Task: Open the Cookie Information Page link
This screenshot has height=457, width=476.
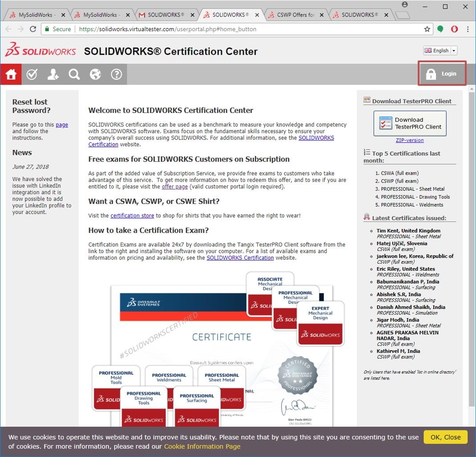Action: (202, 446)
